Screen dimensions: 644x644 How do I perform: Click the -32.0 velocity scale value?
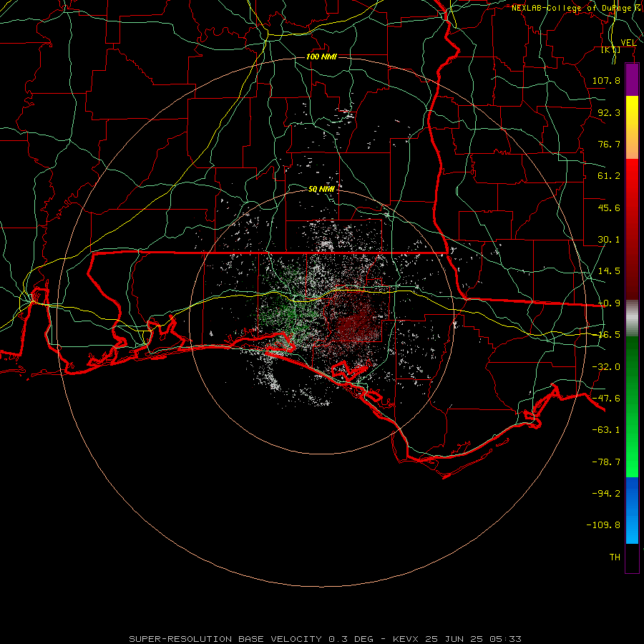(x=606, y=367)
